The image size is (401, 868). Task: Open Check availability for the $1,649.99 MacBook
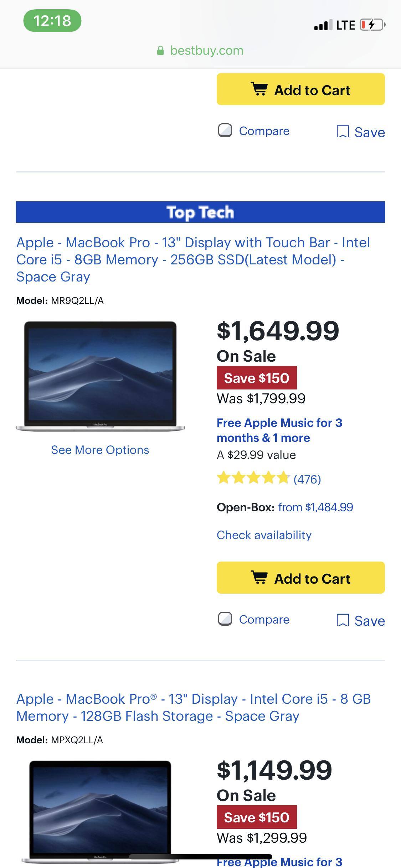(264, 535)
